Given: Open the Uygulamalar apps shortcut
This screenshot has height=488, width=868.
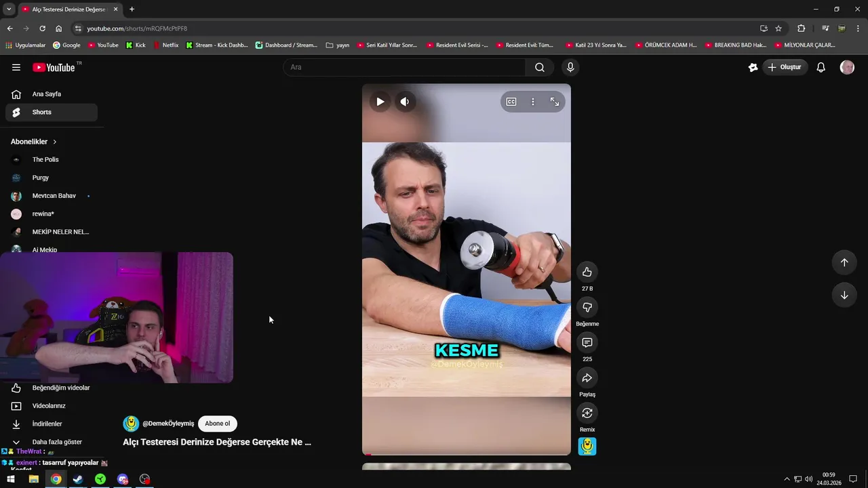Looking at the screenshot, I should point(25,45).
